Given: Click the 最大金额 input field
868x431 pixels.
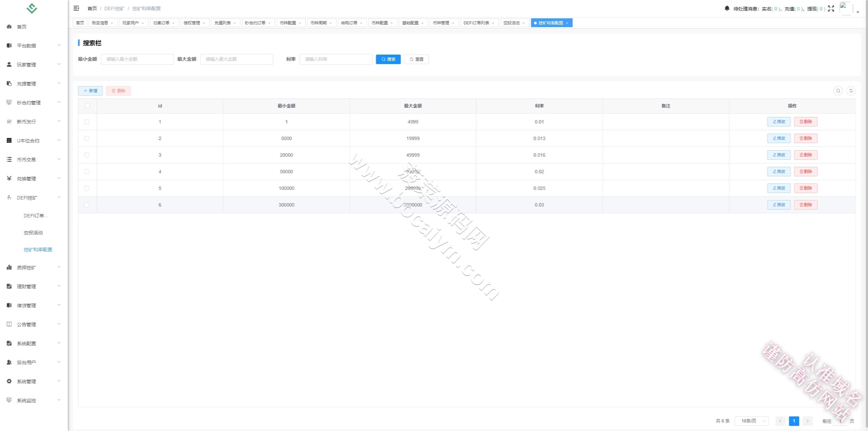Looking at the screenshot, I should 237,59.
